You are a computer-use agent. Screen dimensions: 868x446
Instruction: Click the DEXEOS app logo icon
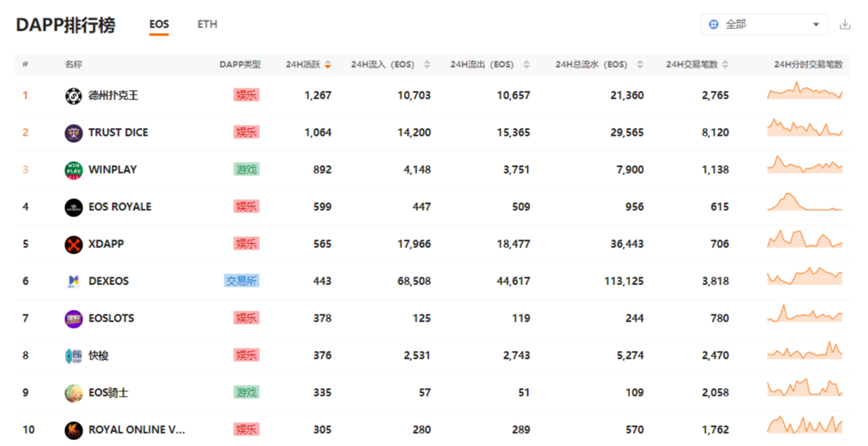point(74,281)
